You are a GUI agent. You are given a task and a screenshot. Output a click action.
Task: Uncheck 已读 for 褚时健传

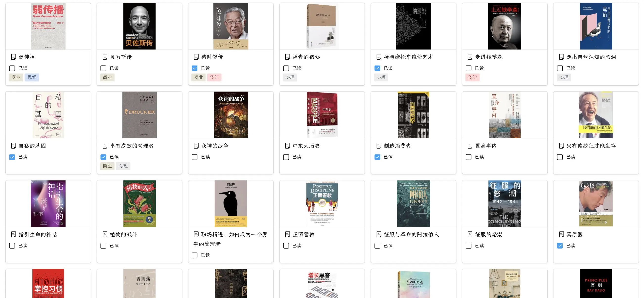[x=194, y=68]
